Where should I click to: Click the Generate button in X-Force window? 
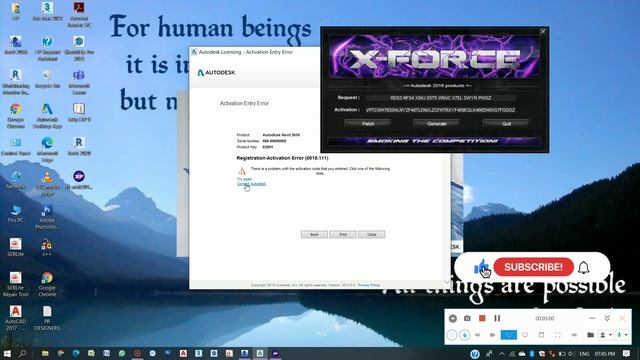[436, 124]
